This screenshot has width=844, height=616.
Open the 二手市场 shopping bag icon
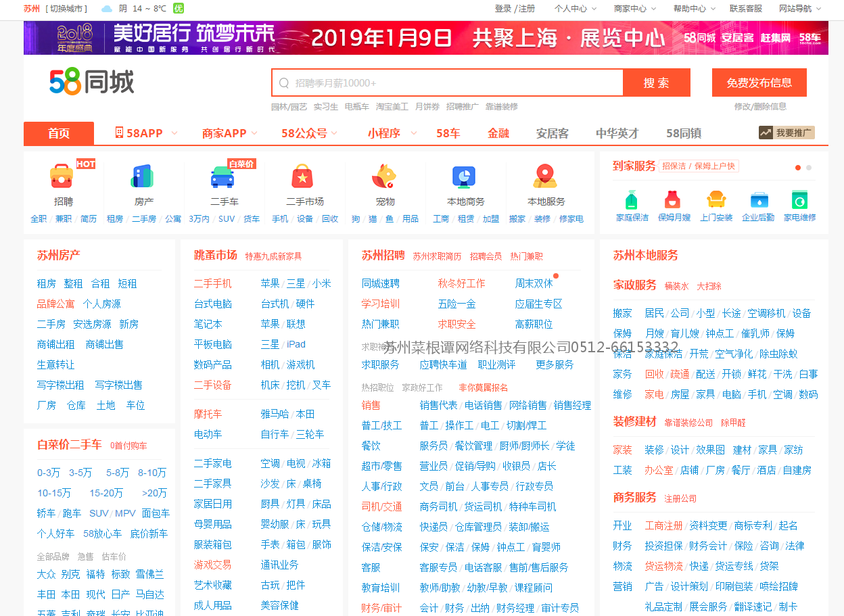tap(302, 176)
